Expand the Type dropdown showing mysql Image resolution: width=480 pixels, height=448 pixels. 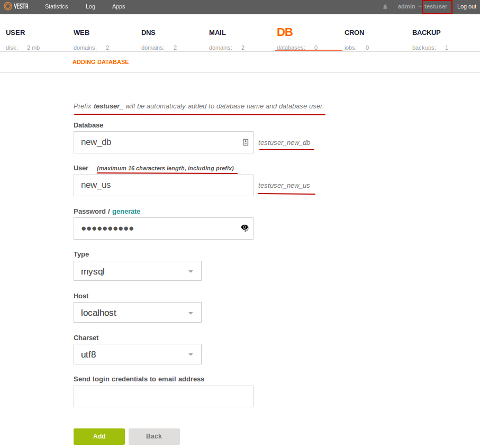pyautogui.click(x=137, y=271)
